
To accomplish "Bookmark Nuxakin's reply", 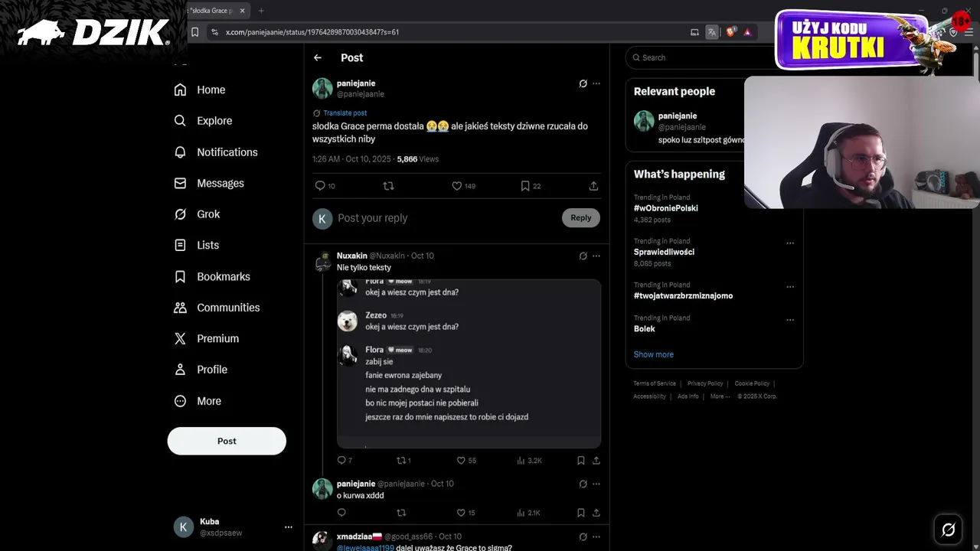I will (581, 461).
